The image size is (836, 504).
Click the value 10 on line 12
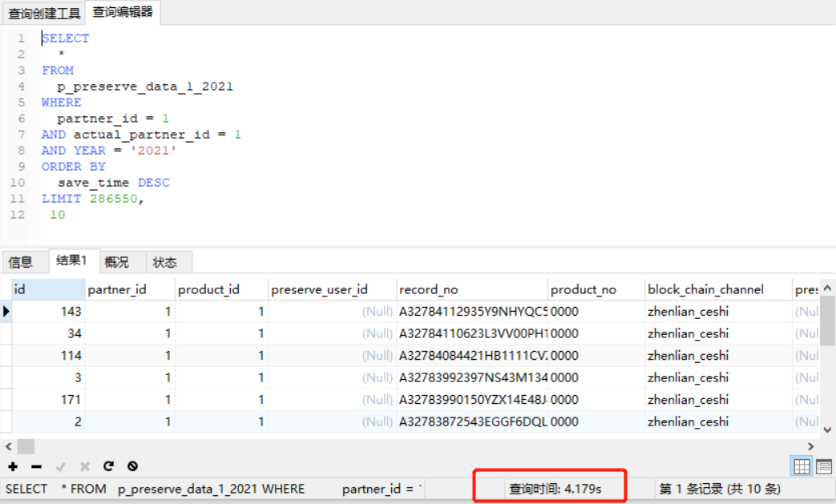[58, 215]
